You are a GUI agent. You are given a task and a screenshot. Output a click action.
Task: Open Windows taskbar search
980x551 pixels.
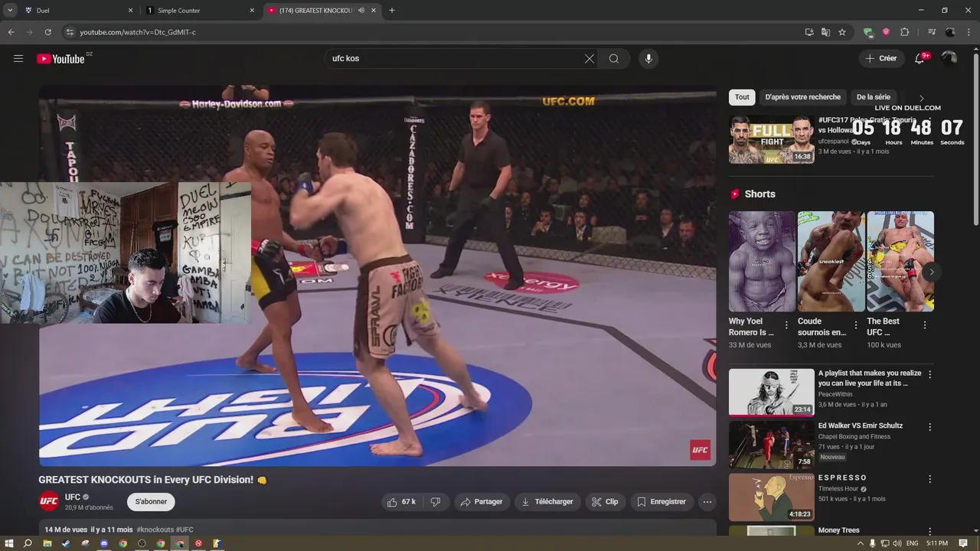pyautogui.click(x=28, y=543)
